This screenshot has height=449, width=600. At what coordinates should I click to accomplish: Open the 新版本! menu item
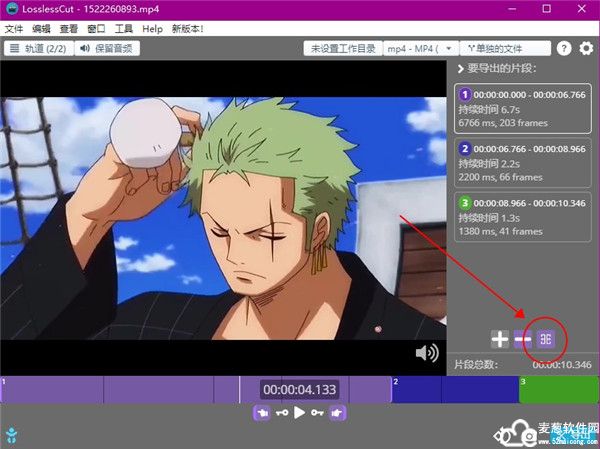[x=188, y=29]
